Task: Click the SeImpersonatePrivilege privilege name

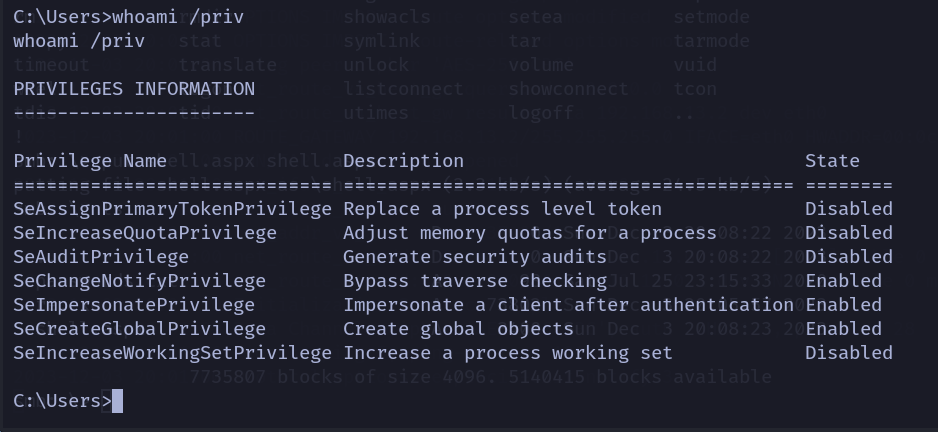Action: [x=134, y=305]
